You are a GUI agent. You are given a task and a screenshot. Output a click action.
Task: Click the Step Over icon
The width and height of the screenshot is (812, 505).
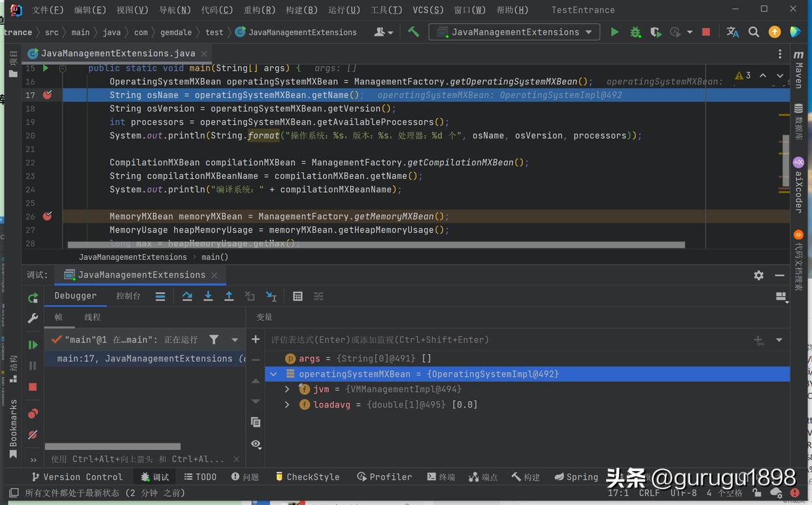click(x=188, y=296)
